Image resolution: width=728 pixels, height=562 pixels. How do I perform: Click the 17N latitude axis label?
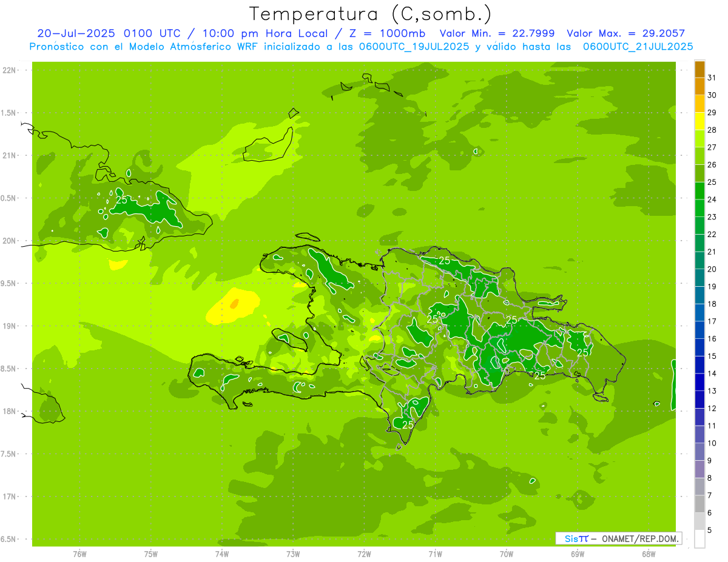coord(10,497)
